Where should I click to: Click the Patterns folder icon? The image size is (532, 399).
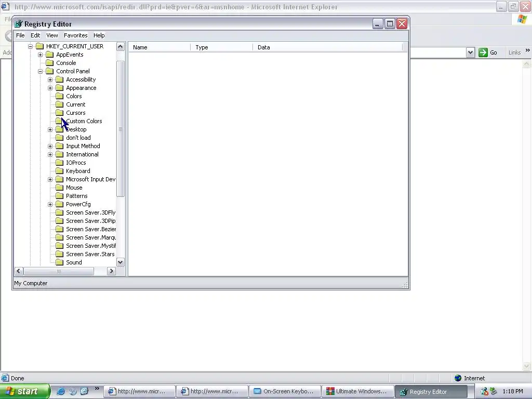tap(59, 196)
